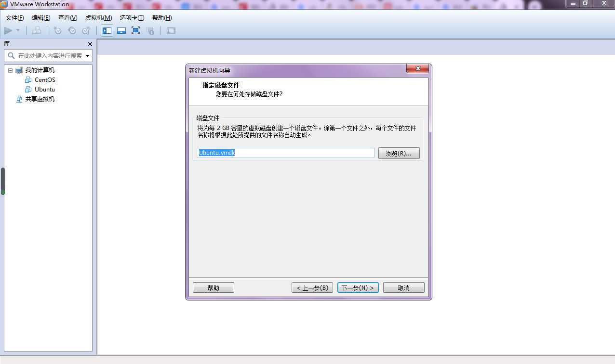Click the 浏览(R)... browse button
This screenshot has width=615, height=364.
[x=399, y=153]
